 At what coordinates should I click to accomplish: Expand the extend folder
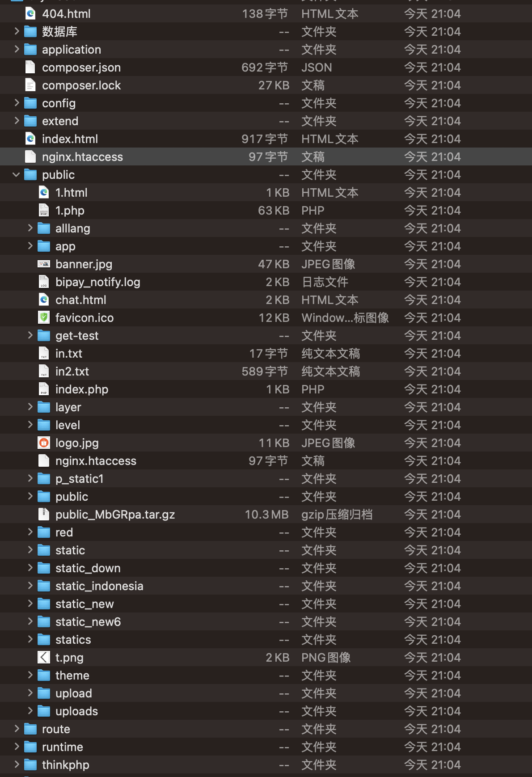(x=17, y=121)
